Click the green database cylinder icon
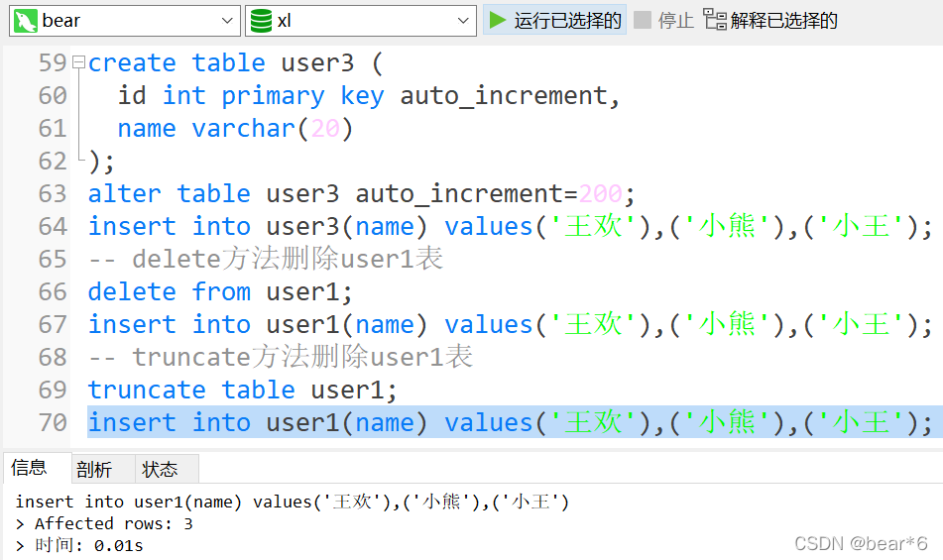The image size is (943, 560). click(x=261, y=21)
